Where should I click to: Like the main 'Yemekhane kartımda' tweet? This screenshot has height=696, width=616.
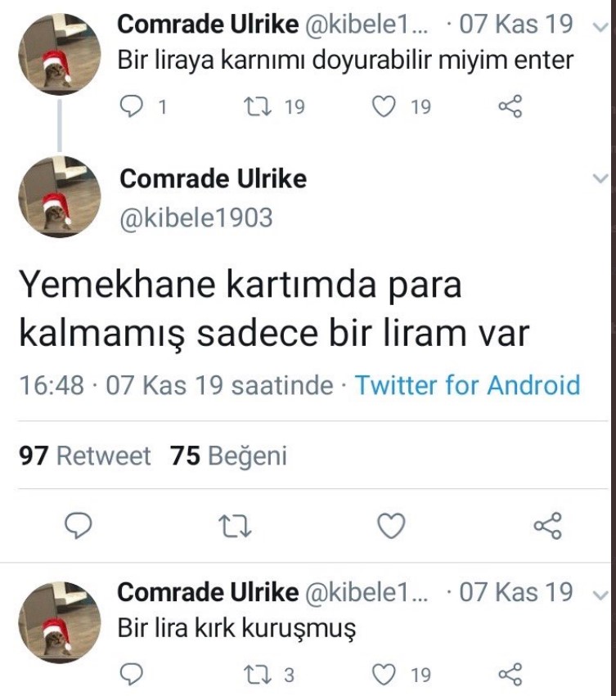coord(393,526)
